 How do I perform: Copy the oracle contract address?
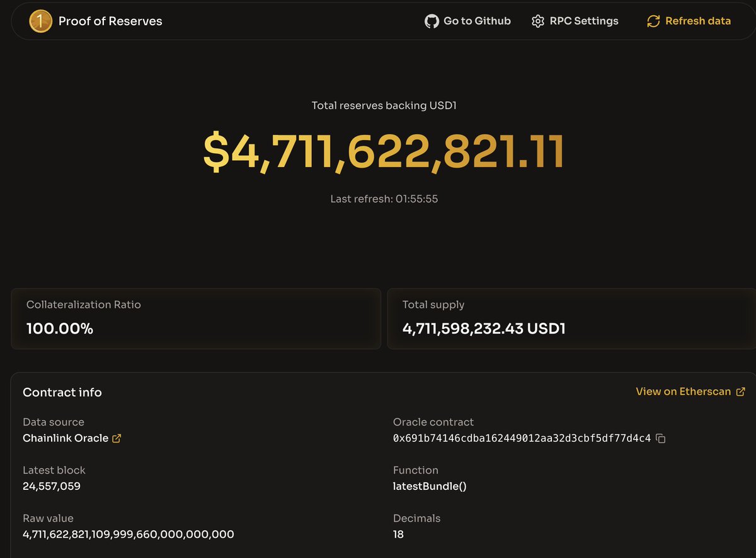coord(661,438)
